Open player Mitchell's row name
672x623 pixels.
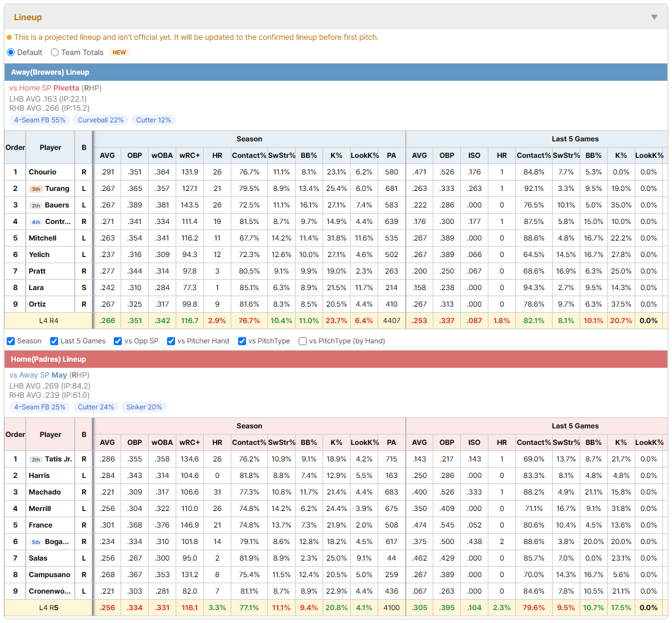[42, 238]
